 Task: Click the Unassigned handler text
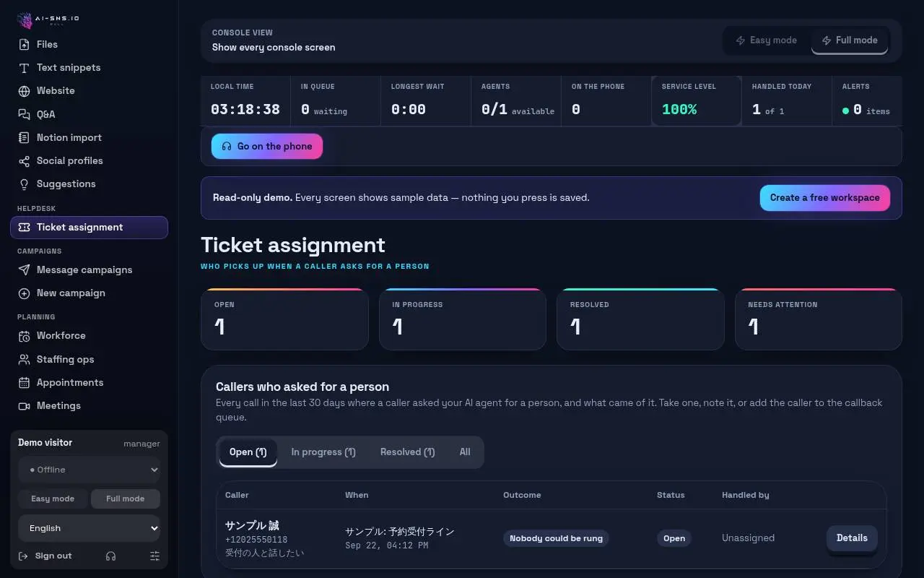point(748,538)
